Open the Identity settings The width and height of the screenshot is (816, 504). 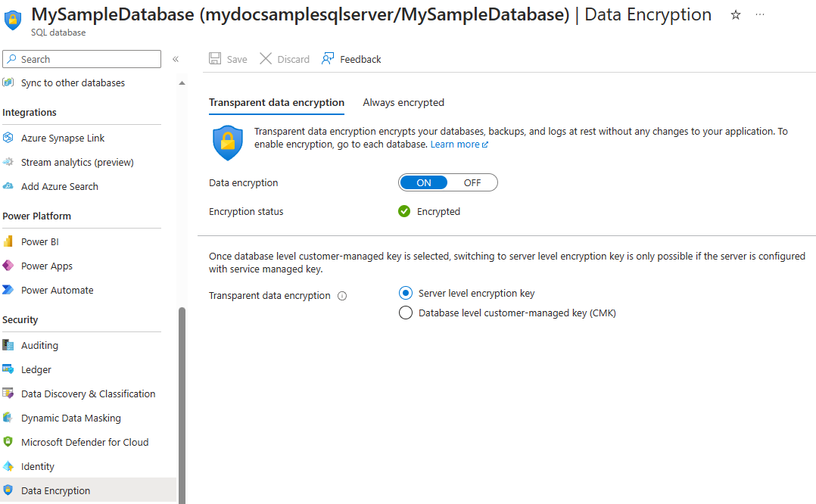[x=36, y=465]
